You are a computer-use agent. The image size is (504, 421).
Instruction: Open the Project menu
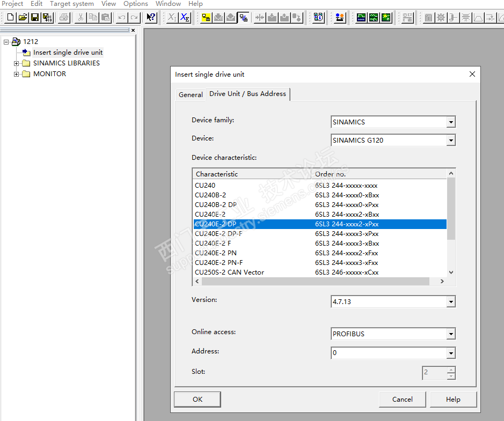pos(12,4)
